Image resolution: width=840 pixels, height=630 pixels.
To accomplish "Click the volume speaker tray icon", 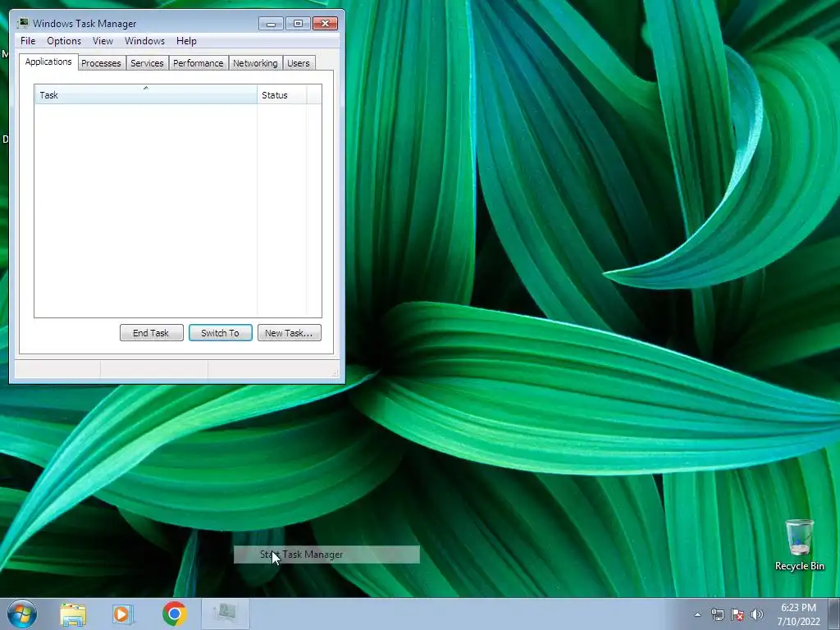I will point(757,614).
